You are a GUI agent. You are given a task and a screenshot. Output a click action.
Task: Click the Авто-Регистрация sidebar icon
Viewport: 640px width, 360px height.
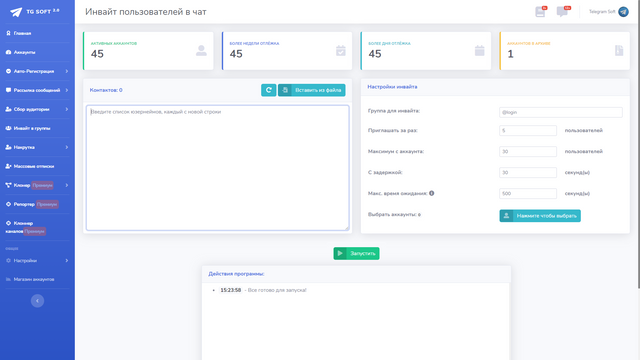click(8, 71)
